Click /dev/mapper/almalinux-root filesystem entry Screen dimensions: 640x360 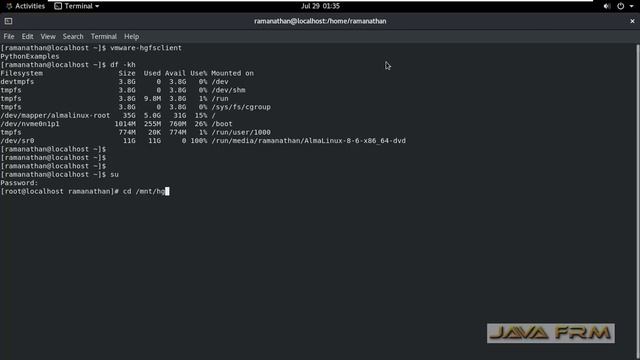(x=55, y=116)
